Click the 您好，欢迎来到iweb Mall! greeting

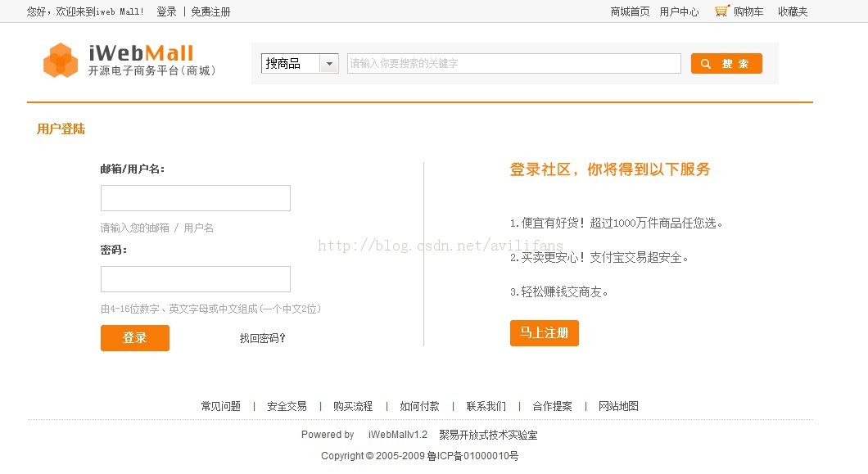pos(86,11)
